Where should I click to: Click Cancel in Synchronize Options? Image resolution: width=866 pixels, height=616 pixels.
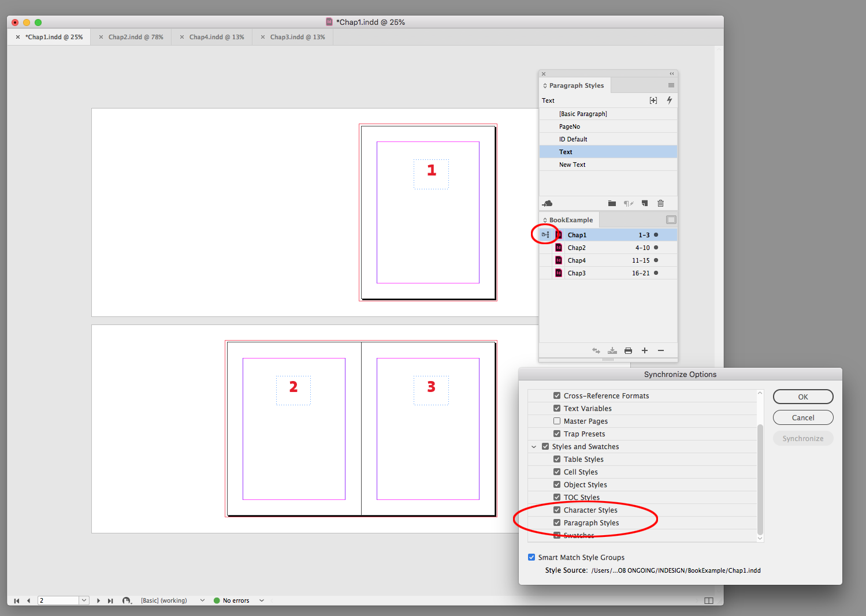coord(803,417)
